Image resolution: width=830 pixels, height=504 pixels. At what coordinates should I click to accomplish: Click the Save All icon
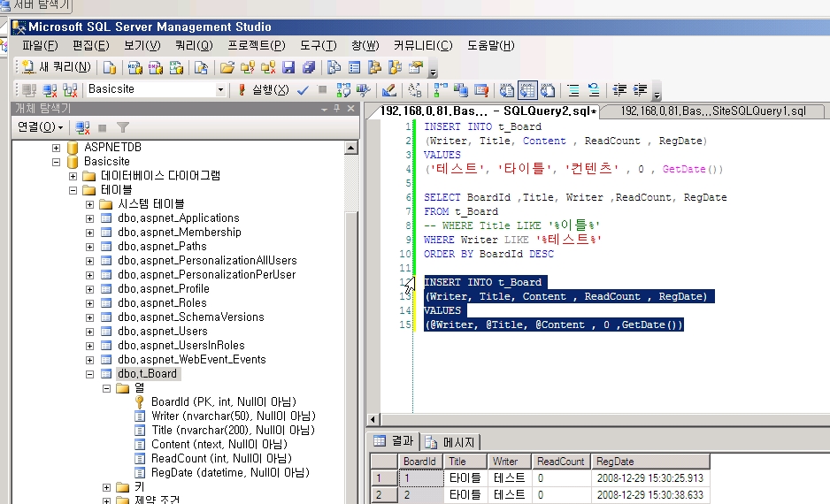309,67
